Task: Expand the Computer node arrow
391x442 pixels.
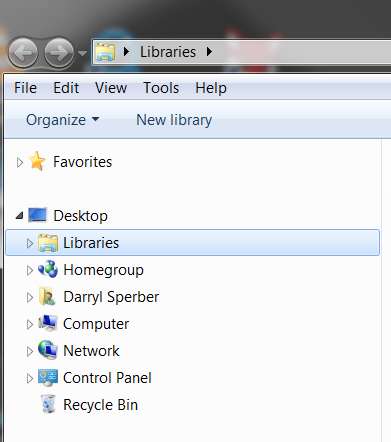Action: 30,324
